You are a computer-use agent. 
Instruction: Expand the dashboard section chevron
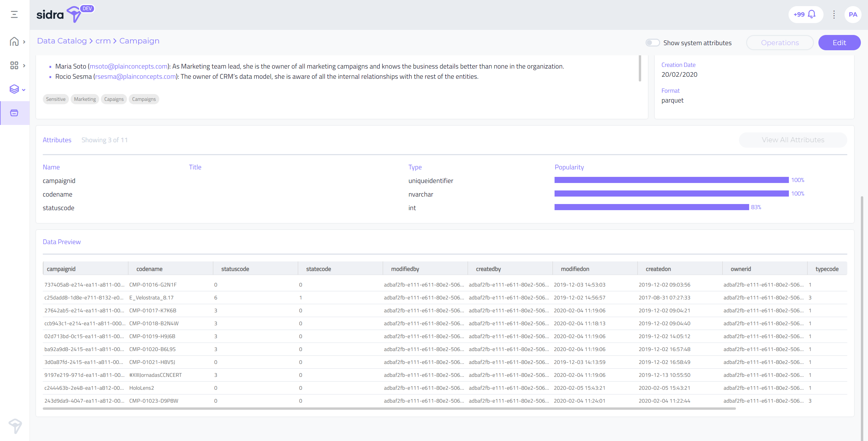(x=24, y=66)
